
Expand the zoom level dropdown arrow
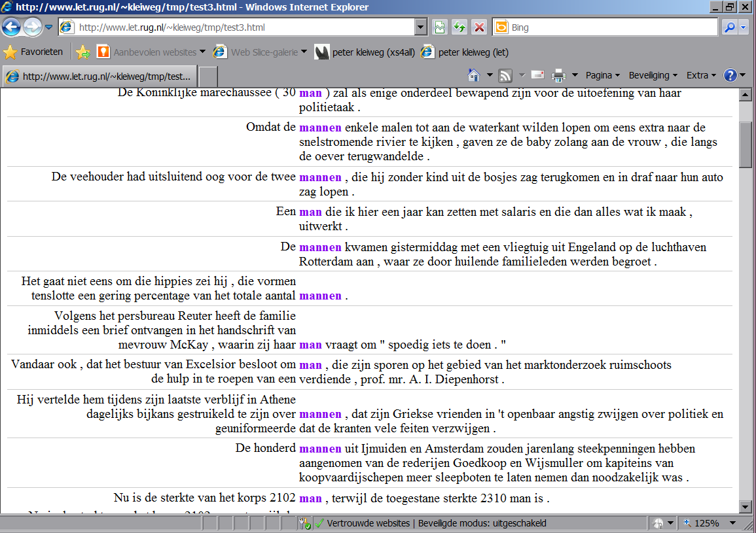point(732,523)
